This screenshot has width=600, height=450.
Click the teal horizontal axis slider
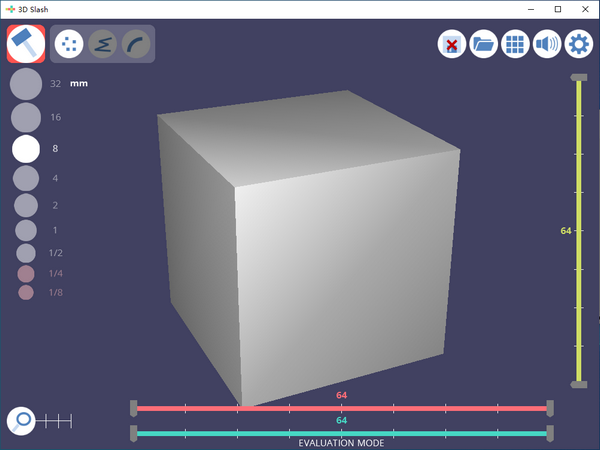tap(340, 433)
